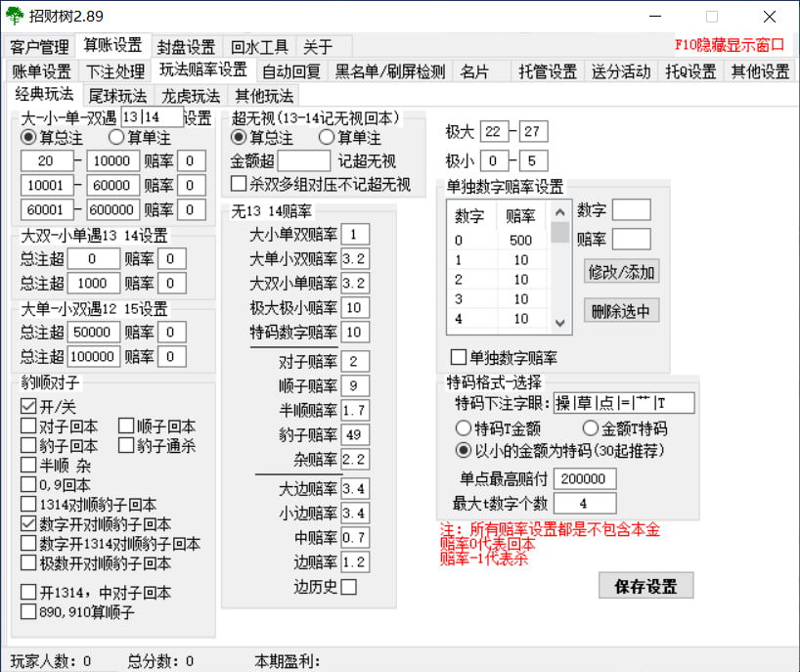Toggle the 开/关 checkbox under 豹顺对子

point(29,406)
